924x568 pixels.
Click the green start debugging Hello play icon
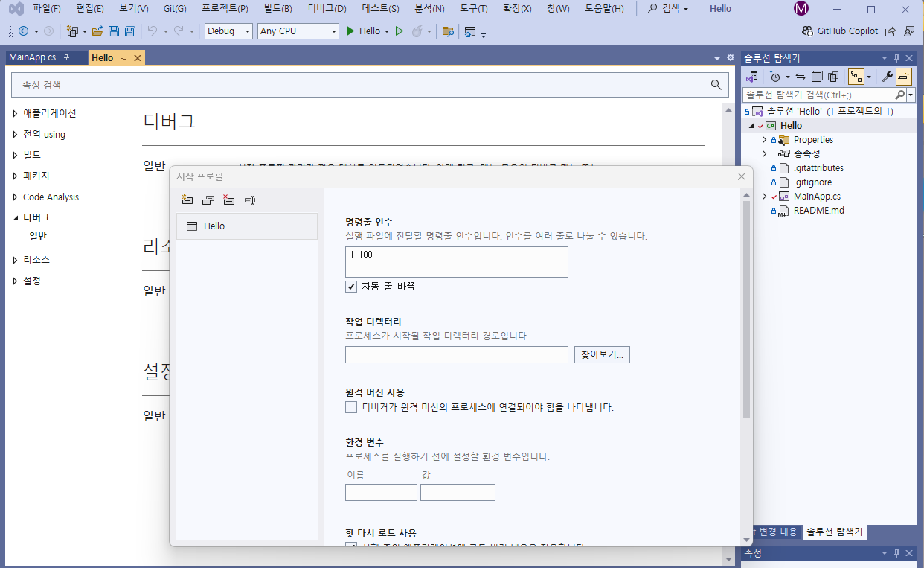tap(350, 31)
